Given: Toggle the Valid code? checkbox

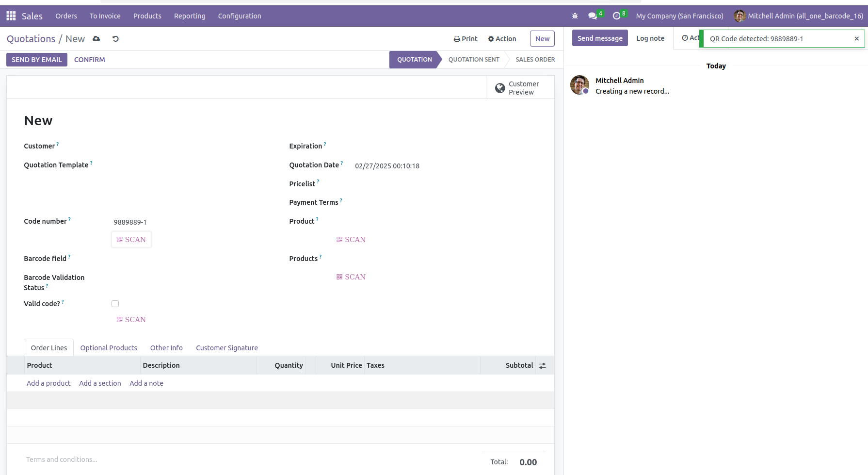Looking at the screenshot, I should point(115,304).
